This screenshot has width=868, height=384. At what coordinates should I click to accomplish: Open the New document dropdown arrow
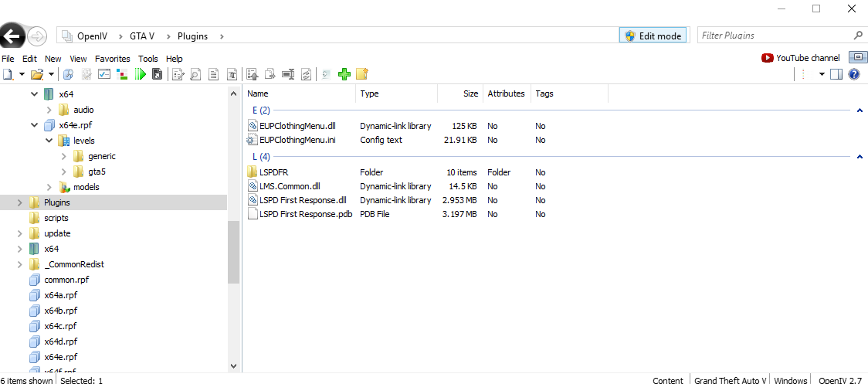point(22,73)
